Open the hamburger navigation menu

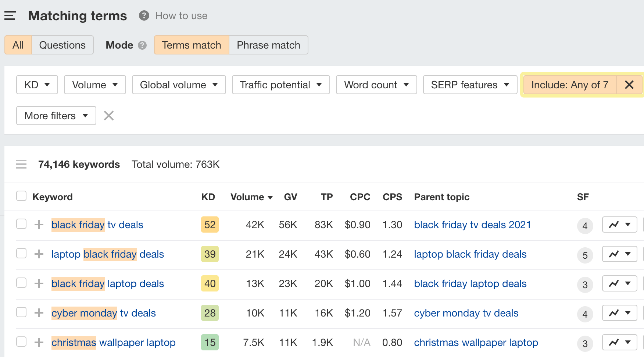(10, 15)
